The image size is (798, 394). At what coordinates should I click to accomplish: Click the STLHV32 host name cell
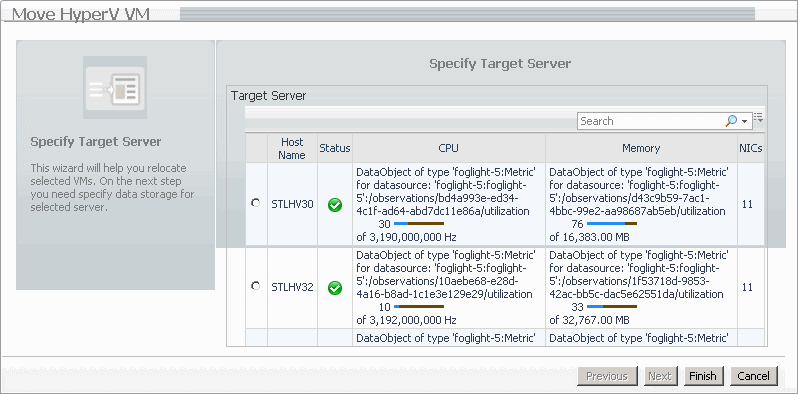coord(292,288)
